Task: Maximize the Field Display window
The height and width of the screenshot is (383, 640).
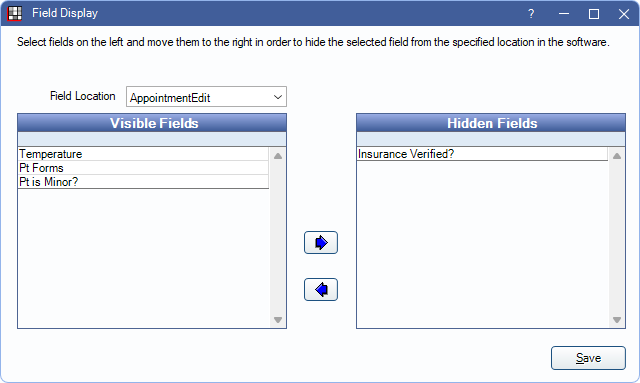Action: coord(594,14)
